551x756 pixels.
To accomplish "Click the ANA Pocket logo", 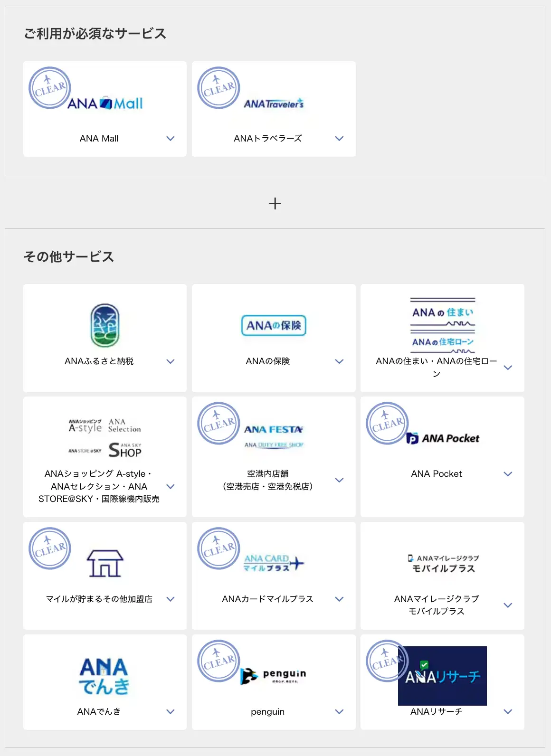I will [443, 438].
